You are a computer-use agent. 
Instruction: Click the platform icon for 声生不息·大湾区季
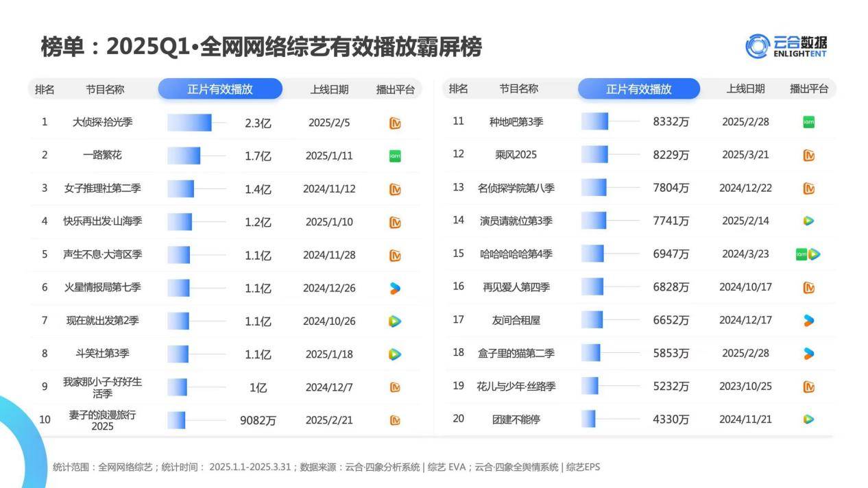395,255
